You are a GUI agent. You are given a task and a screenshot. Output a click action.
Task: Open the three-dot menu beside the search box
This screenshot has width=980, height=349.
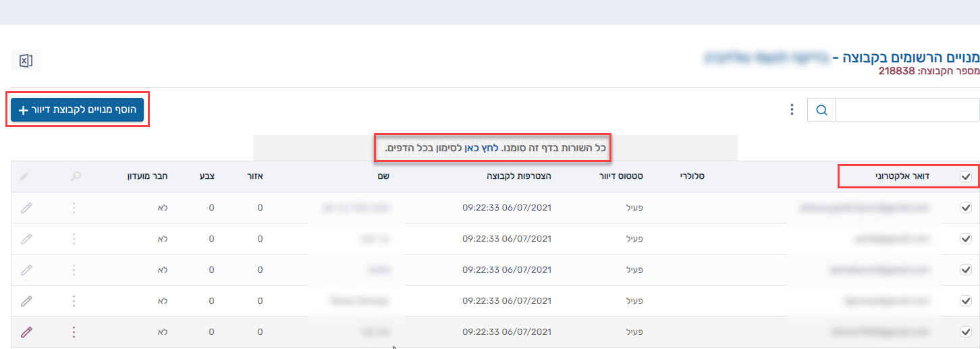click(x=792, y=110)
